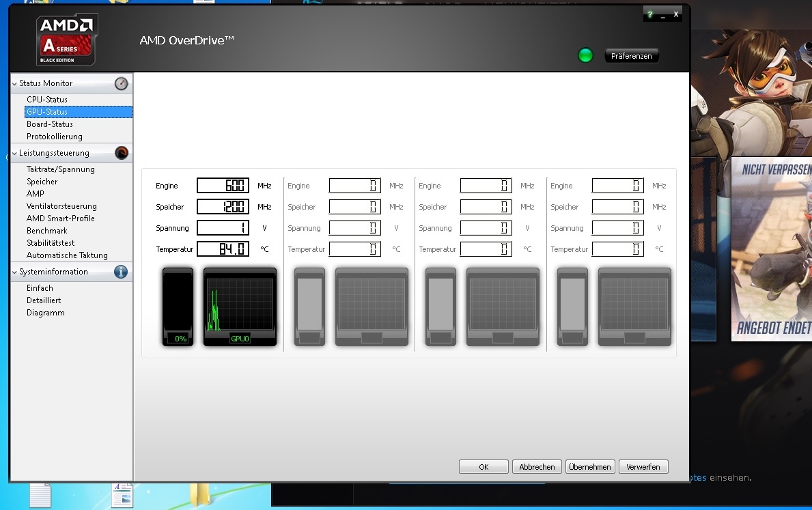Click the green status indicator light
The width and height of the screenshot is (812, 510).
click(x=585, y=55)
